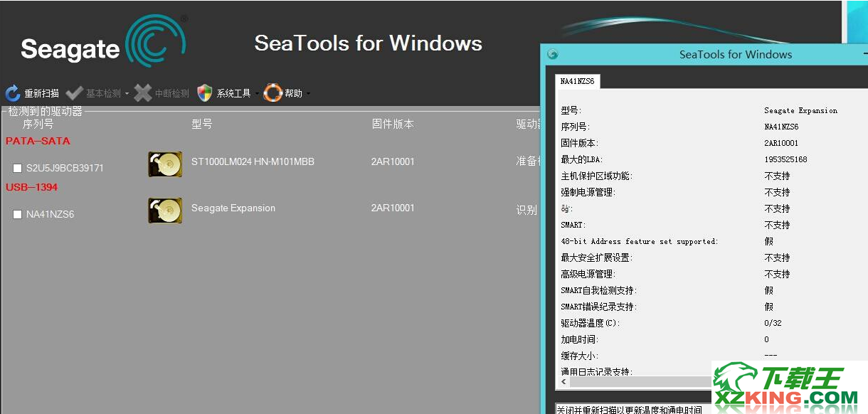Click the 序列号 column header in drive list
868x414 pixels.
[x=38, y=124]
